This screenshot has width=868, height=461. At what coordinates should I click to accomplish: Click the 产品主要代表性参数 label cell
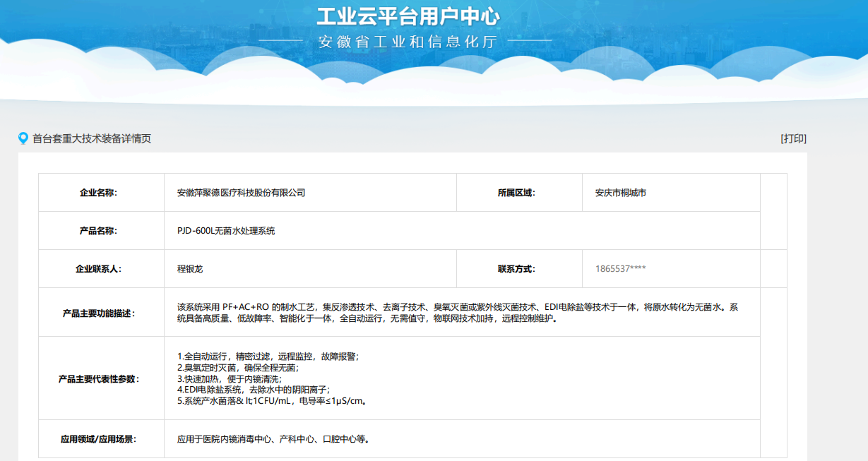tap(101, 378)
